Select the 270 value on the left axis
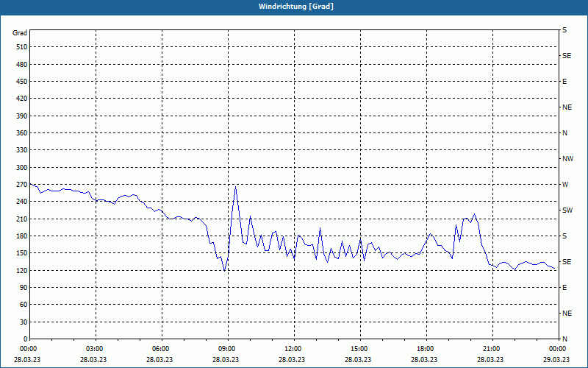This screenshot has height=368, width=588. 22,185
